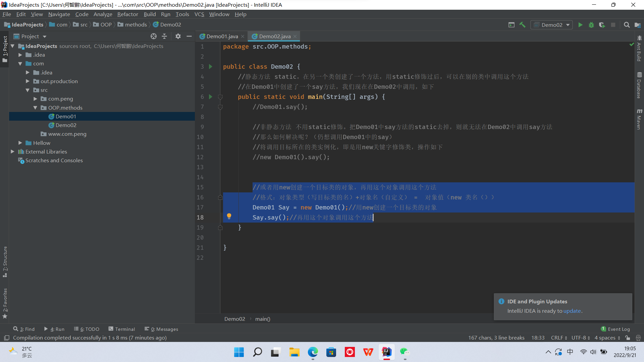The image size is (644, 362).
Task: Collapse the OOP.methods package node
Action: 35,108
